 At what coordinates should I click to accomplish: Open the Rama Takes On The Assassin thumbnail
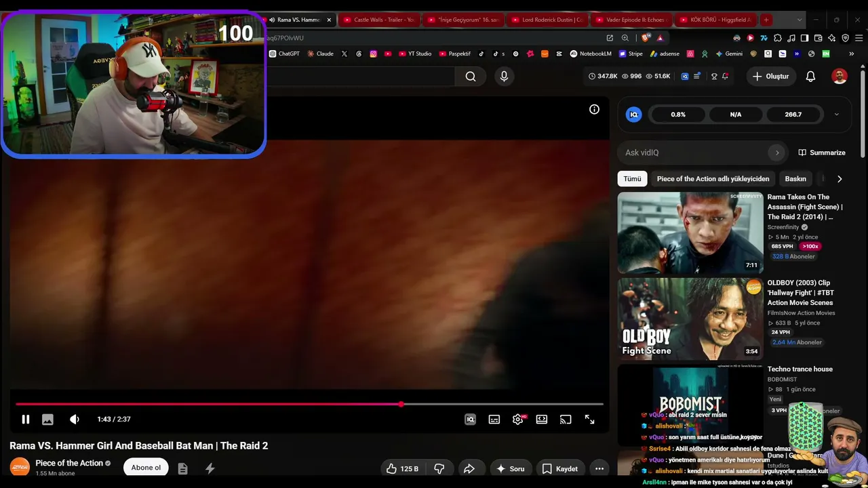pos(690,232)
